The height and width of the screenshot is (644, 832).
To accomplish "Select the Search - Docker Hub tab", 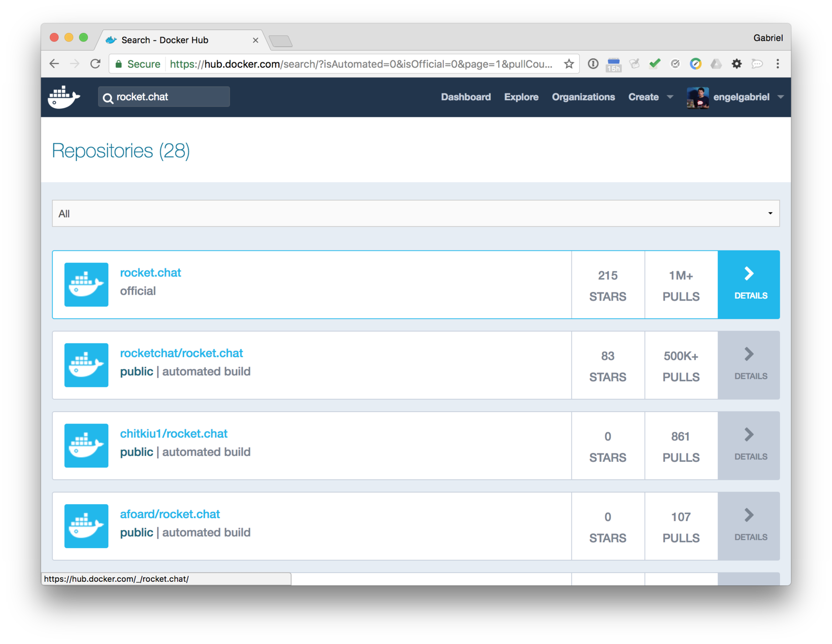I will (181, 40).
